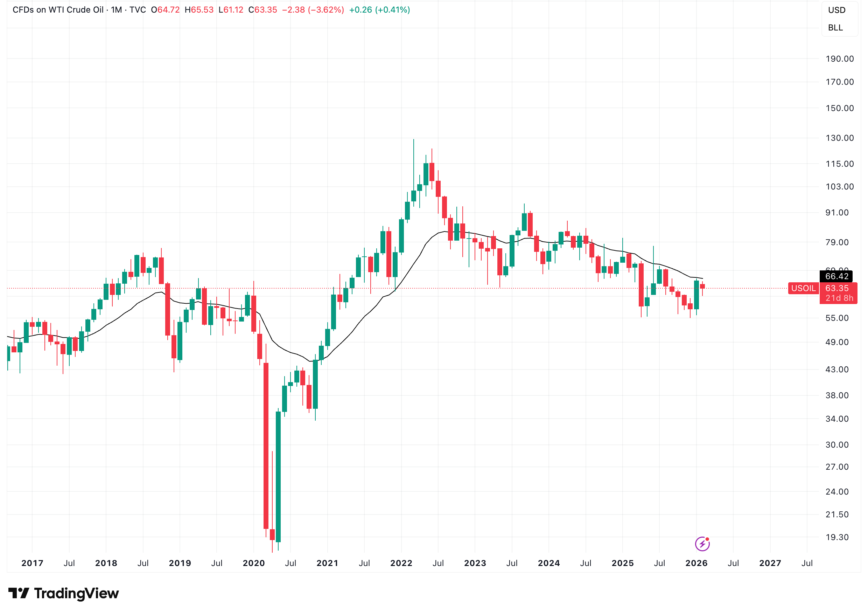This screenshot has width=868, height=614.
Task: Click the 1M interval label in header
Action: (117, 10)
